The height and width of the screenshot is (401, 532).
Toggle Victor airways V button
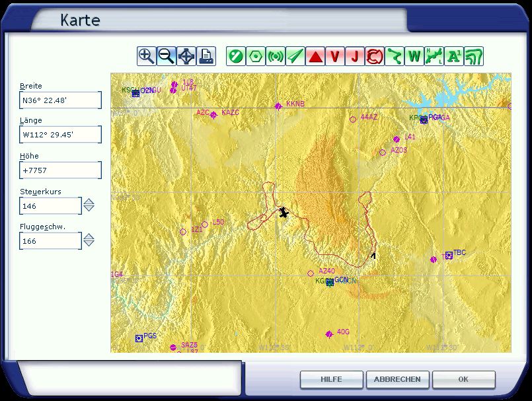coord(335,56)
